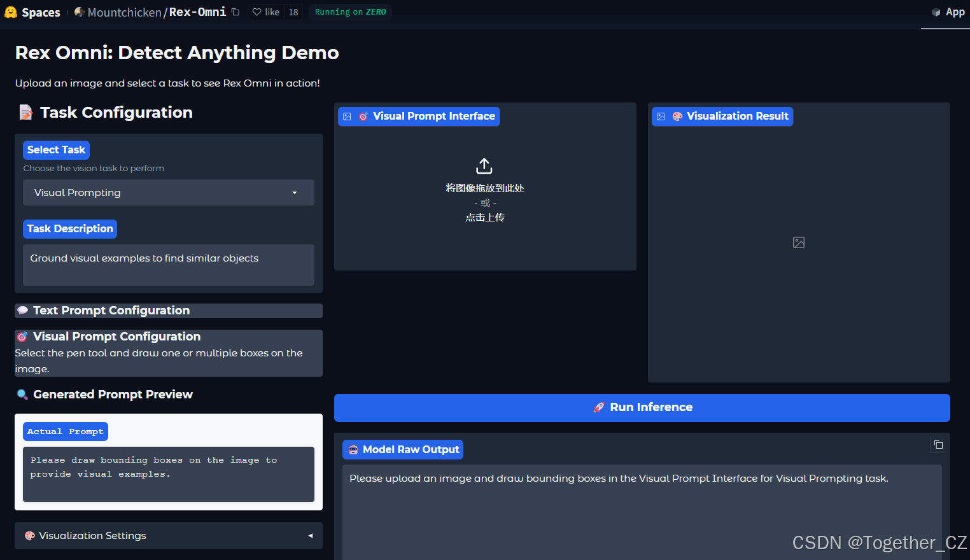
Task: Open the Rex-Omni space link
Action: (197, 12)
